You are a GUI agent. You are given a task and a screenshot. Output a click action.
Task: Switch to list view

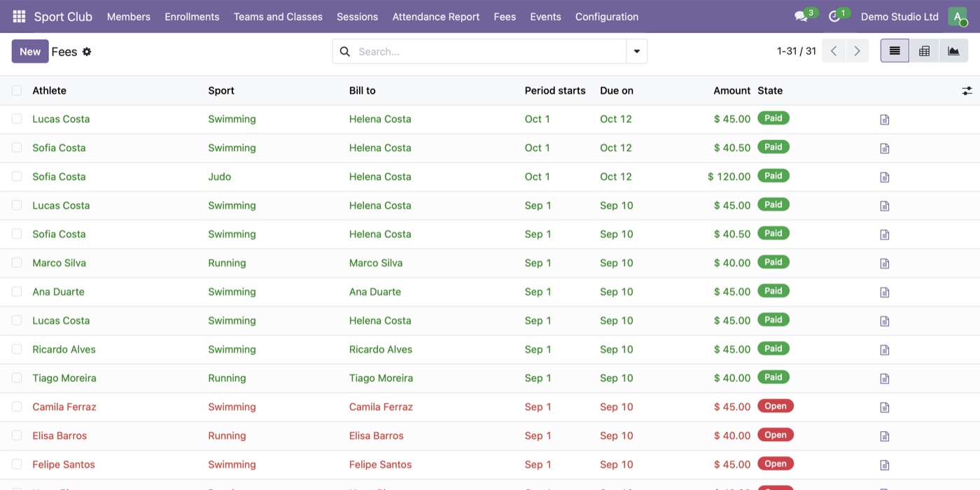895,51
